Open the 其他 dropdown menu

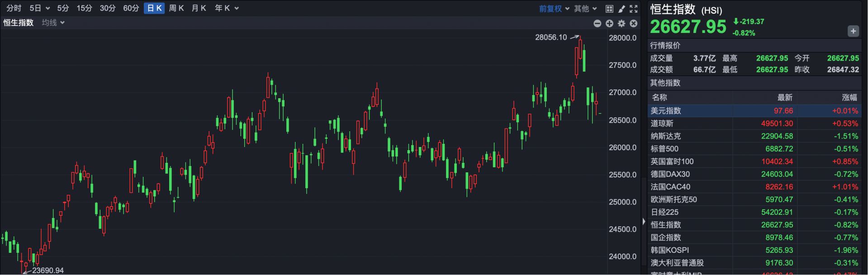pyautogui.click(x=585, y=9)
